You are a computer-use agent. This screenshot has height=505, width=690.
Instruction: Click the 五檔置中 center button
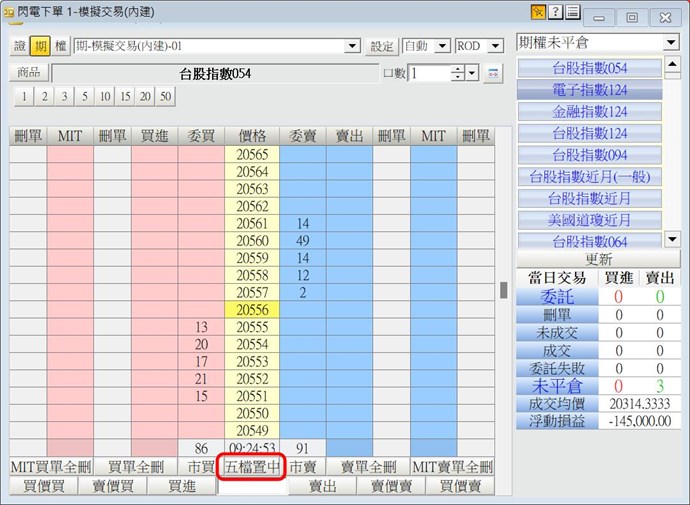tap(252, 467)
